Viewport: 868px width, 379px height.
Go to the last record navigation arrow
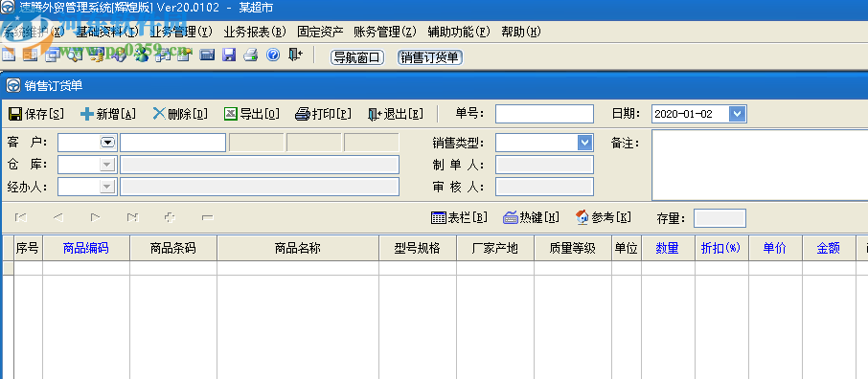(x=132, y=217)
